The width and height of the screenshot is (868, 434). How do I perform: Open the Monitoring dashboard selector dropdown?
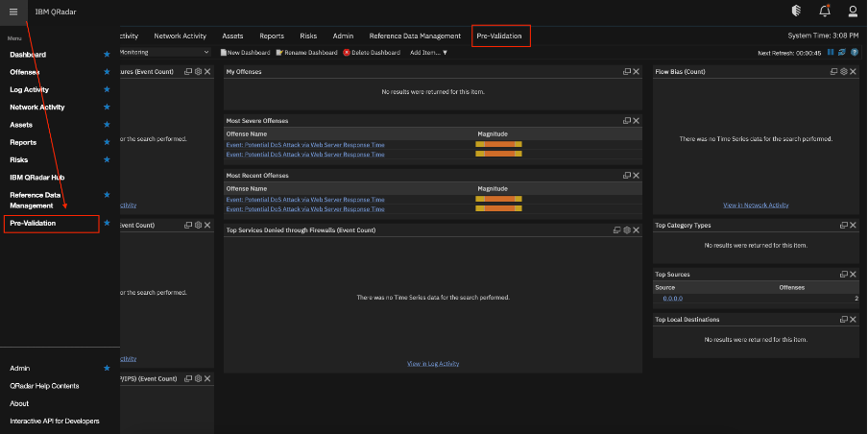(165, 52)
